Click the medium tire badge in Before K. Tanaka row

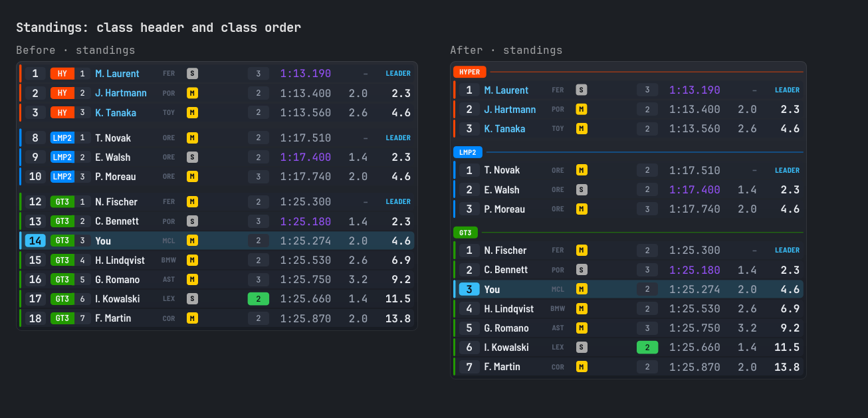coord(192,112)
